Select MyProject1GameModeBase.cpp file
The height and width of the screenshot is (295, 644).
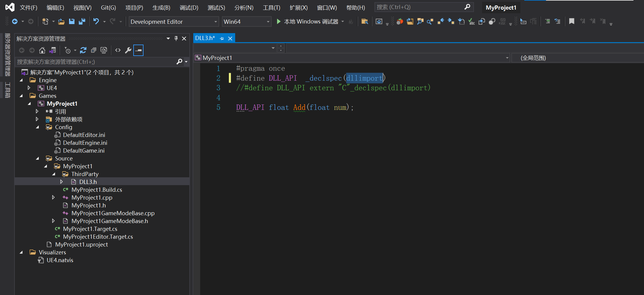(x=113, y=213)
